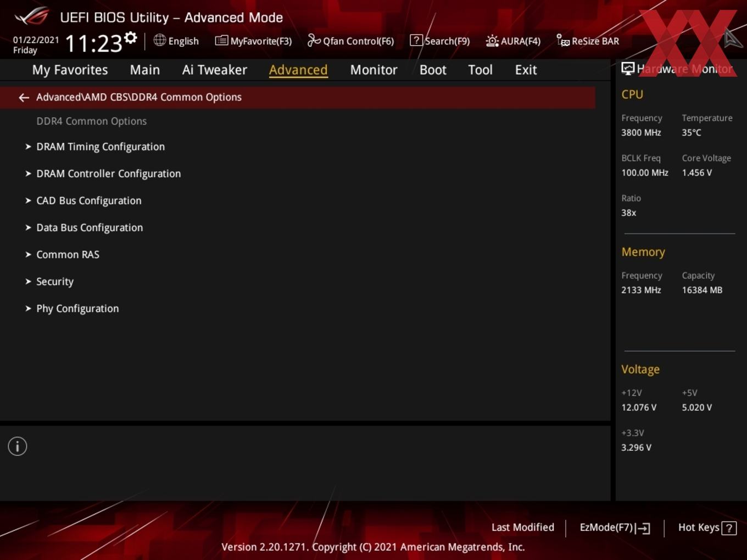Click the 11:23 clock display
Screen dimensions: 747x560
(93, 43)
